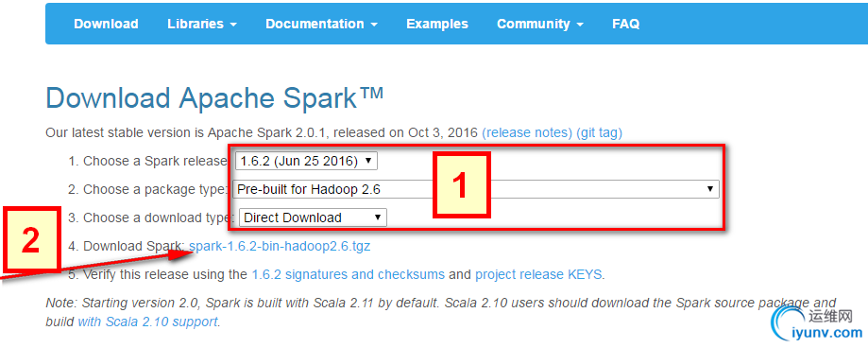
Task: Open the Documentation dropdown menu
Action: [x=322, y=24]
